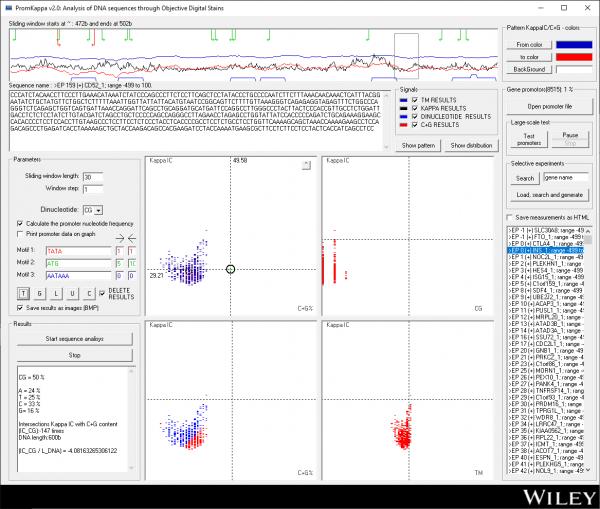This screenshot has height=509, width=600.
Task: Select EP 4 (+) ISG15_1 in gene list
Action: pyautogui.click(x=546, y=277)
